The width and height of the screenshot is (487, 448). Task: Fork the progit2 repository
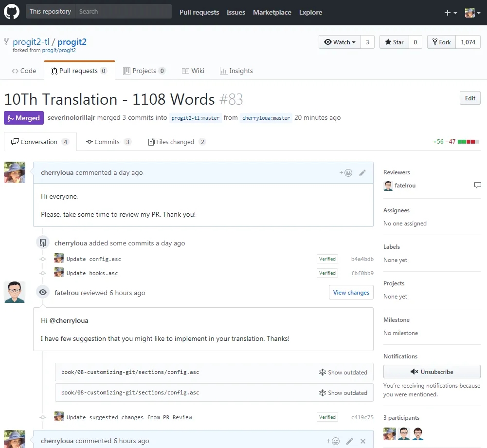click(x=441, y=42)
